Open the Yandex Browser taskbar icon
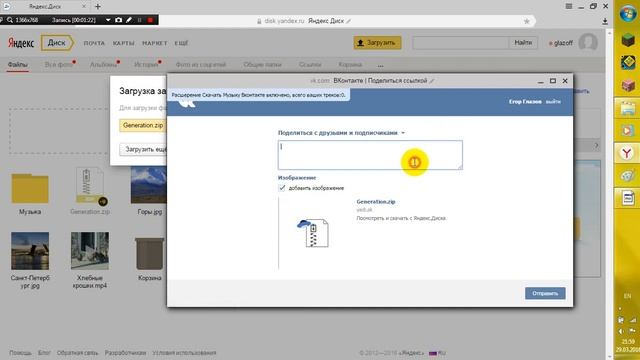 [x=627, y=153]
